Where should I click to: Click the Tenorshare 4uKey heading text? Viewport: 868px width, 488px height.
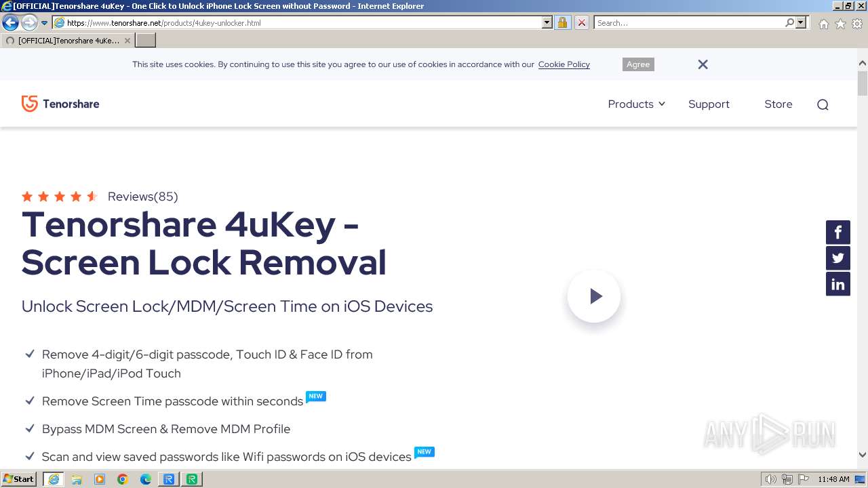(x=203, y=243)
